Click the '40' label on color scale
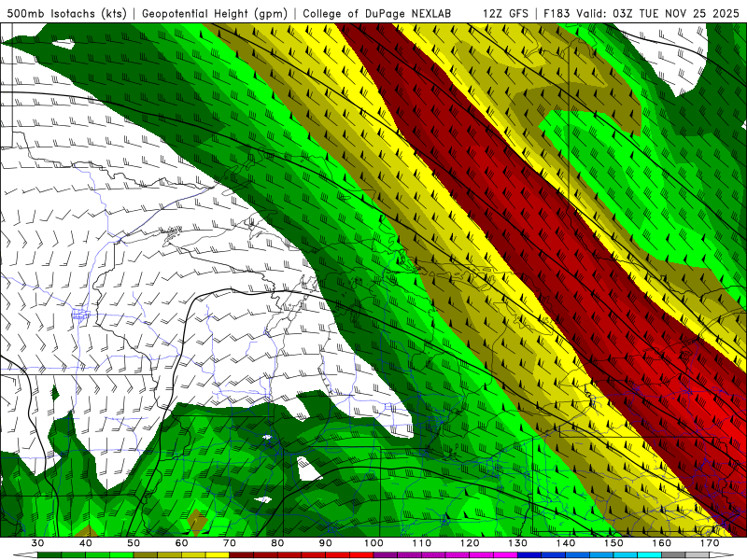The width and height of the screenshot is (747, 560). (86, 543)
